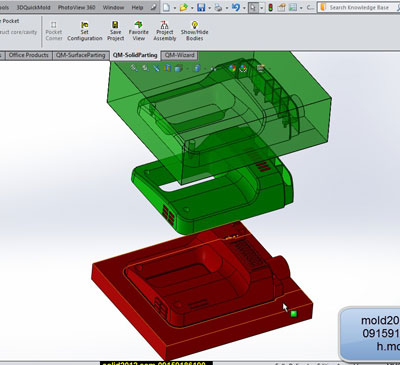Click the Rebuild traffic light icon

[270, 7]
